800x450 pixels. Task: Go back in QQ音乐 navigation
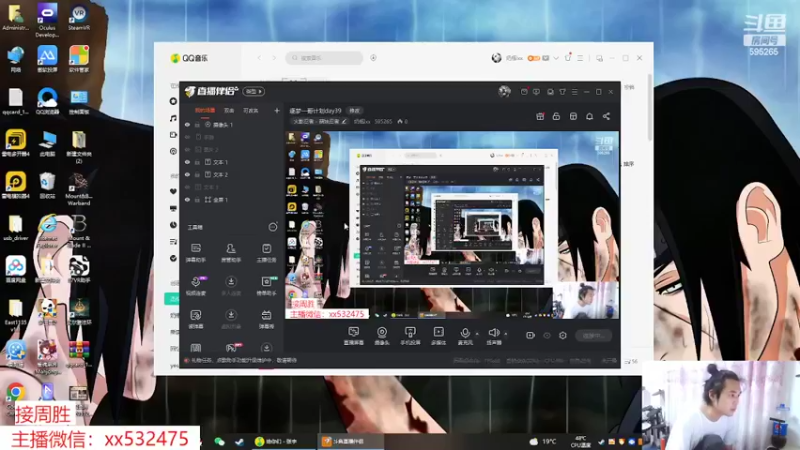(259, 58)
